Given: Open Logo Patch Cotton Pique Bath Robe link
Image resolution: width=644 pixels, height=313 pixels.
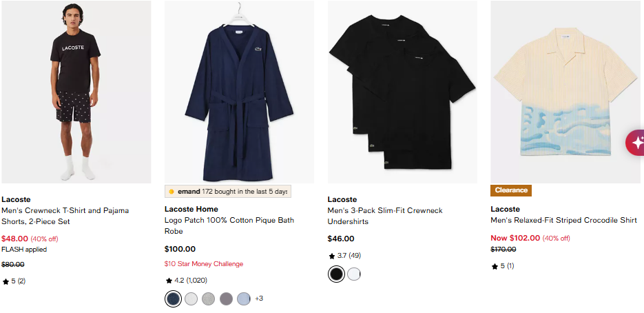Looking at the screenshot, I should point(229,226).
